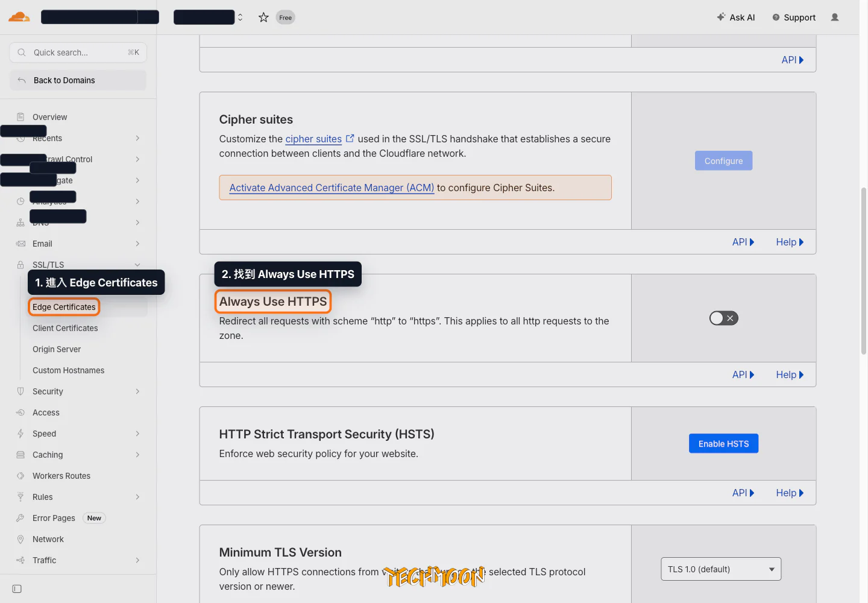Click the Traffic icon in sidebar
The image size is (868, 603).
(20, 560)
